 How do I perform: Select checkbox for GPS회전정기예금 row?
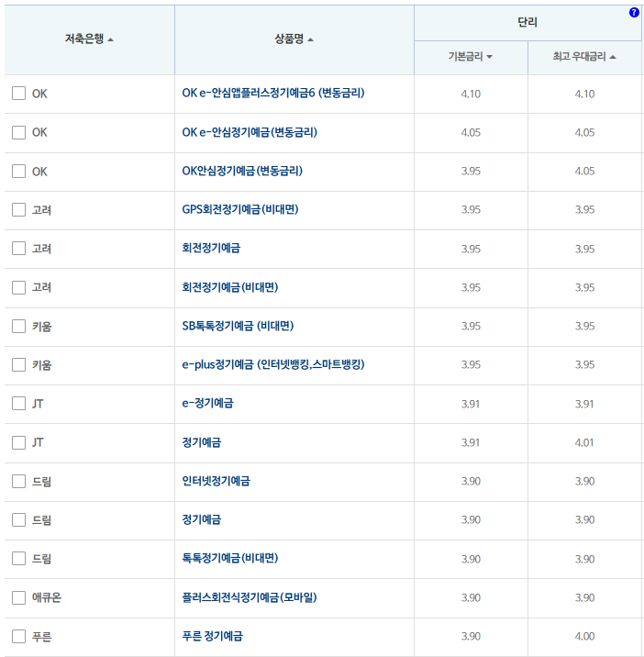pos(19,209)
